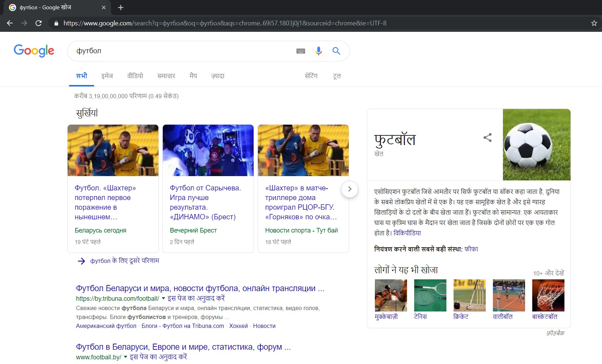The height and width of the screenshot is (364, 602).
Task: Open the Блоги - Футбол на Tribuna.com sitelink
Action: (x=183, y=326)
